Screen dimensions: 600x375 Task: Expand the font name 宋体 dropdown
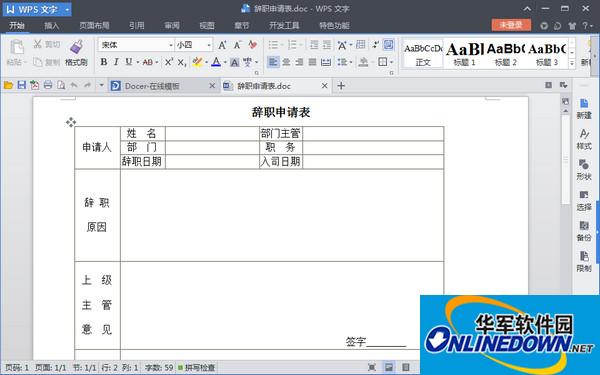[171, 45]
